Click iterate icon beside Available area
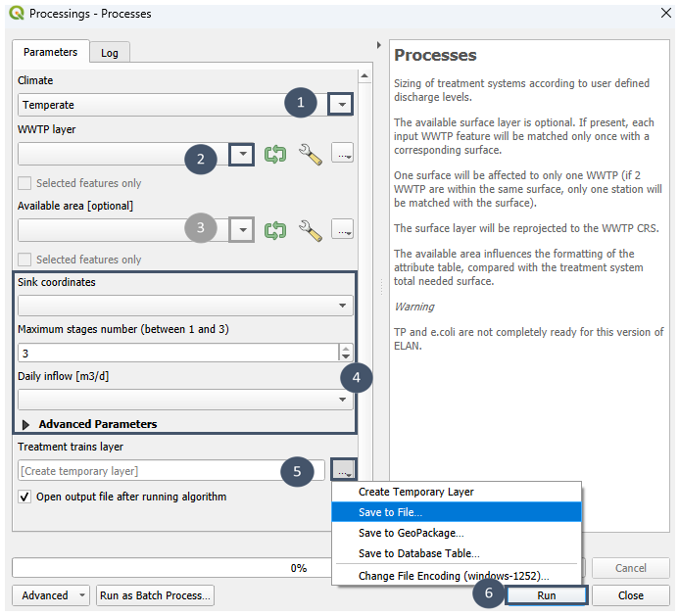The height and width of the screenshot is (616, 679). (x=275, y=230)
